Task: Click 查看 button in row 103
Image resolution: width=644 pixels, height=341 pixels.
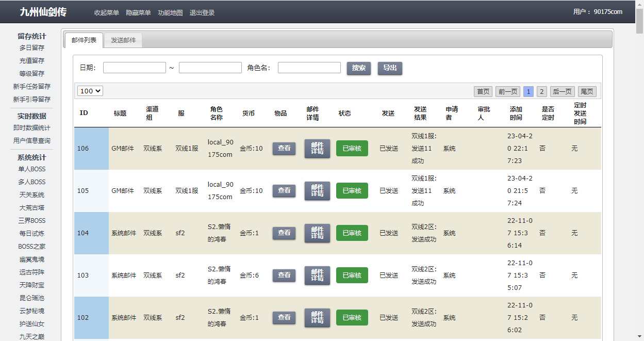Action: click(284, 275)
